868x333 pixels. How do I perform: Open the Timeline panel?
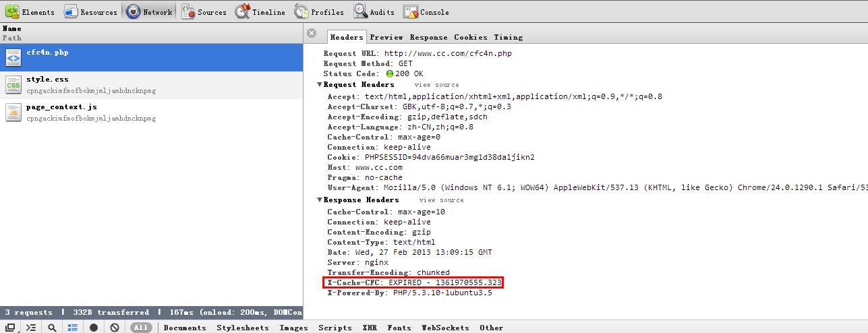click(260, 12)
